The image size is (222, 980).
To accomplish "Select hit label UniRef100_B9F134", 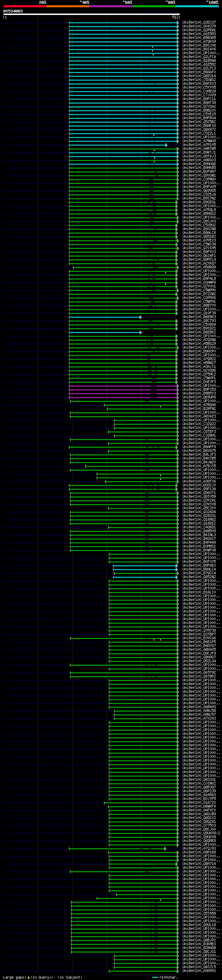I will (199, 489).
